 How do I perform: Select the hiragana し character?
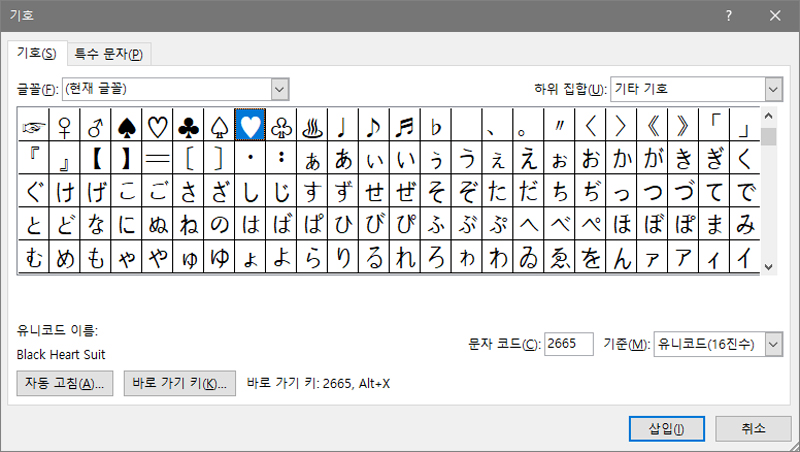coord(250,191)
